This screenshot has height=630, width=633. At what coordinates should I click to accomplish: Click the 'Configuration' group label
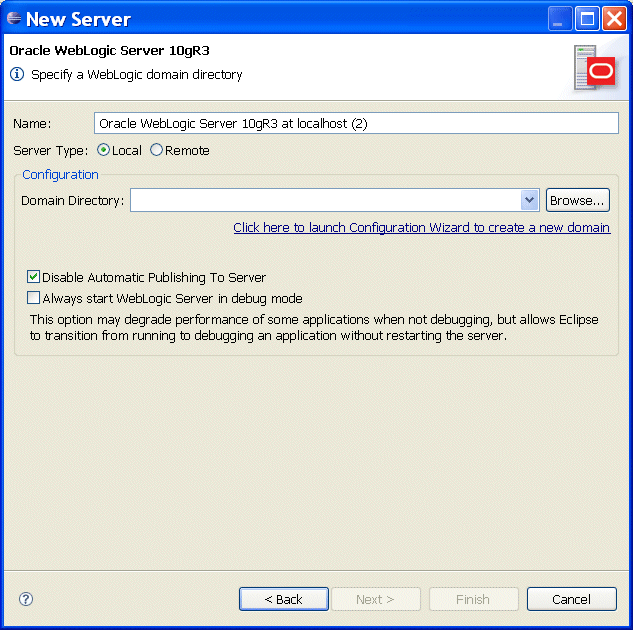click(60, 174)
